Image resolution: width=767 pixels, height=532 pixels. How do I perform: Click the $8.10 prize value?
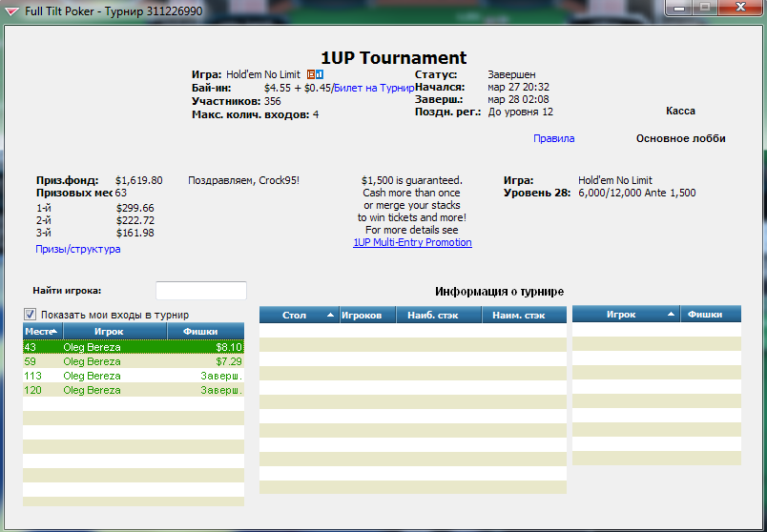(x=229, y=347)
